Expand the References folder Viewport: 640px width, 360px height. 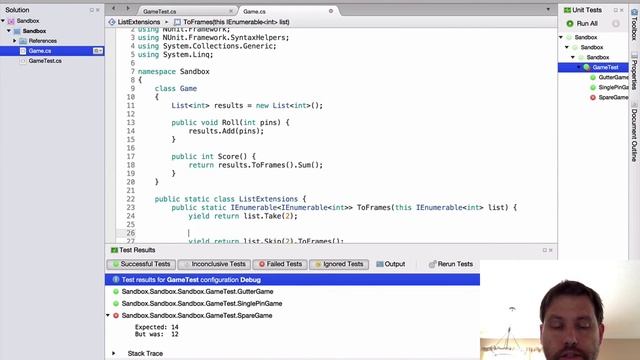click(x=15, y=41)
